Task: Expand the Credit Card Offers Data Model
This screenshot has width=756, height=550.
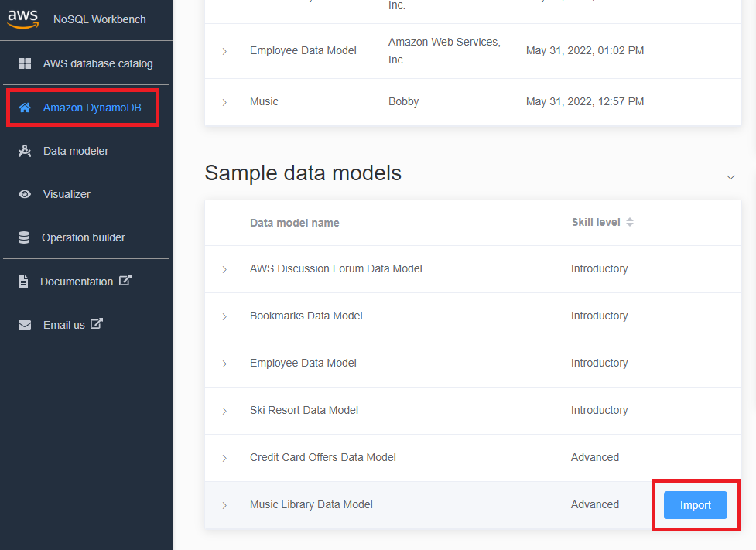Action: [224, 457]
